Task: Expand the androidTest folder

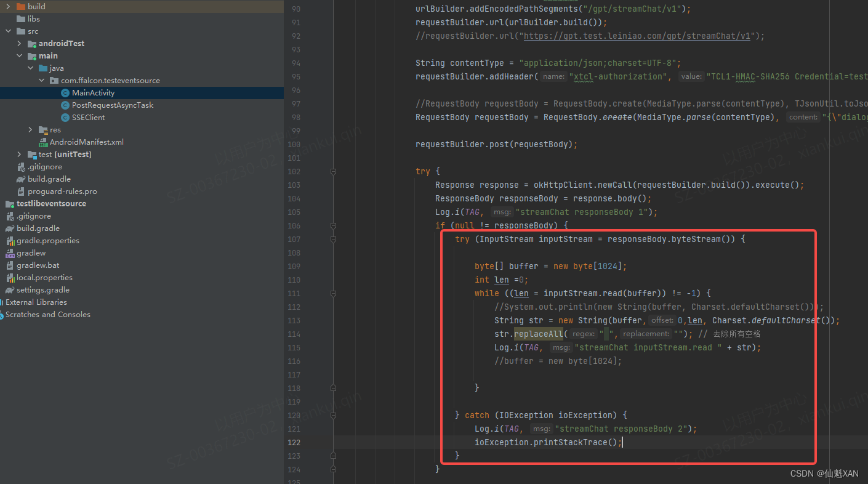Action: 19,44
